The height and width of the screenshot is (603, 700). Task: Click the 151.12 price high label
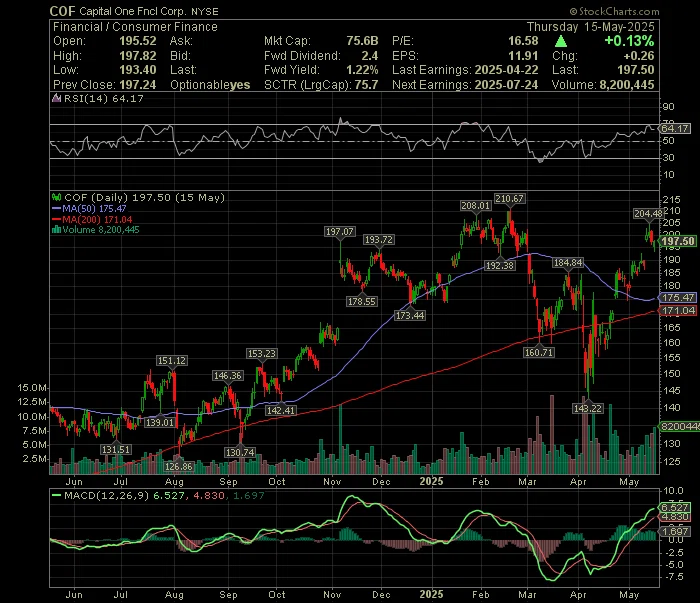pyautogui.click(x=172, y=360)
